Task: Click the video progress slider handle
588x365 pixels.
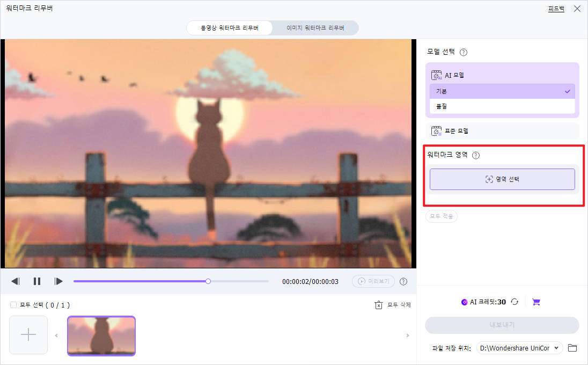Action: click(x=208, y=281)
